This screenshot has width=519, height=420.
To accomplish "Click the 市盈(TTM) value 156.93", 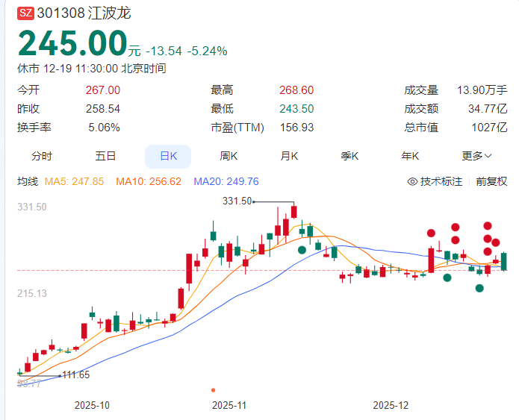I will click(x=296, y=128).
